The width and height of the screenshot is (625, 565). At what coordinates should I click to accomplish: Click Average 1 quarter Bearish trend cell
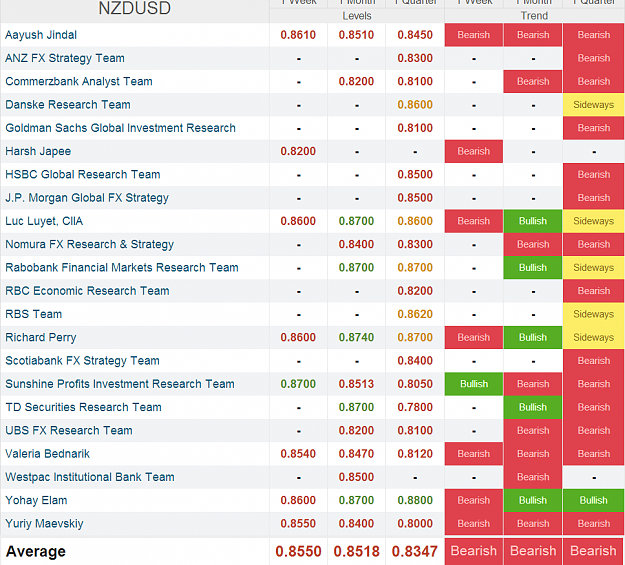(x=594, y=551)
